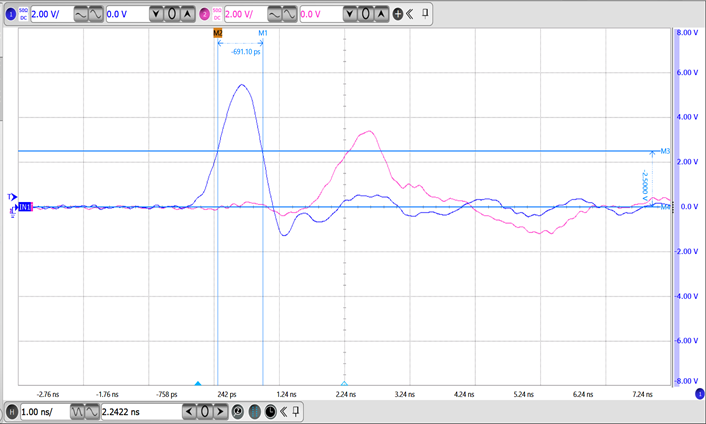Increase channel 1 vertical scale (large wave icon)
The width and height of the screenshot is (706, 424).
[95, 14]
